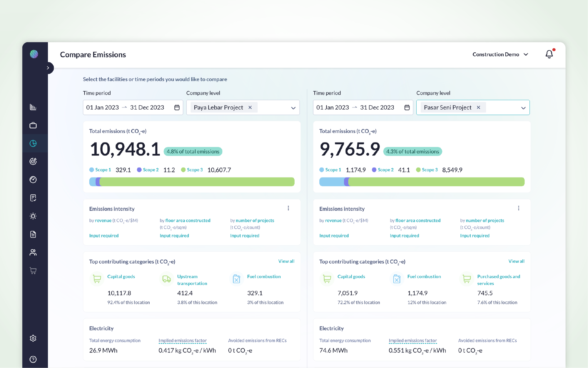
Task: Click the Implied emissions factor link for Pasar Seni
Action: pos(412,340)
